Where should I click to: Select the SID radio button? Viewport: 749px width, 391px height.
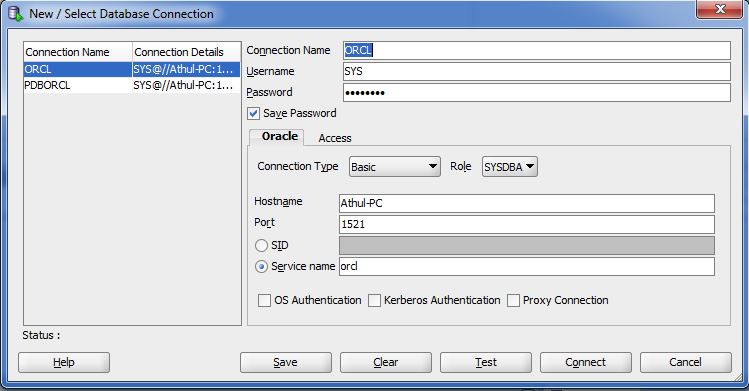(261, 245)
